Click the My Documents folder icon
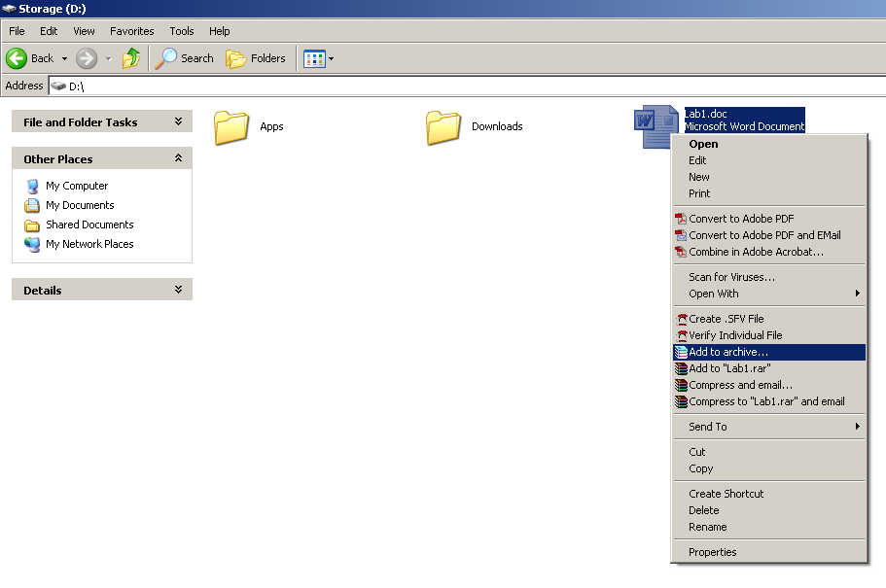This screenshot has height=588, width=886. pos(32,205)
